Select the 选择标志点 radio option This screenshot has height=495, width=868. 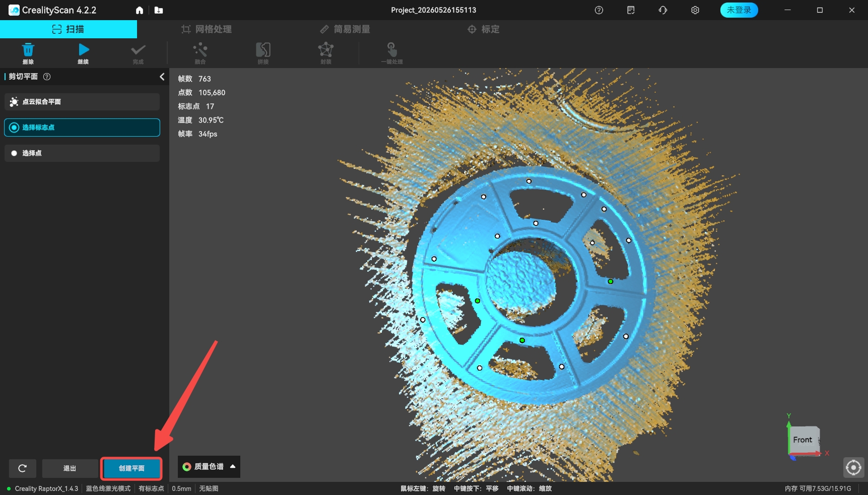tap(82, 128)
